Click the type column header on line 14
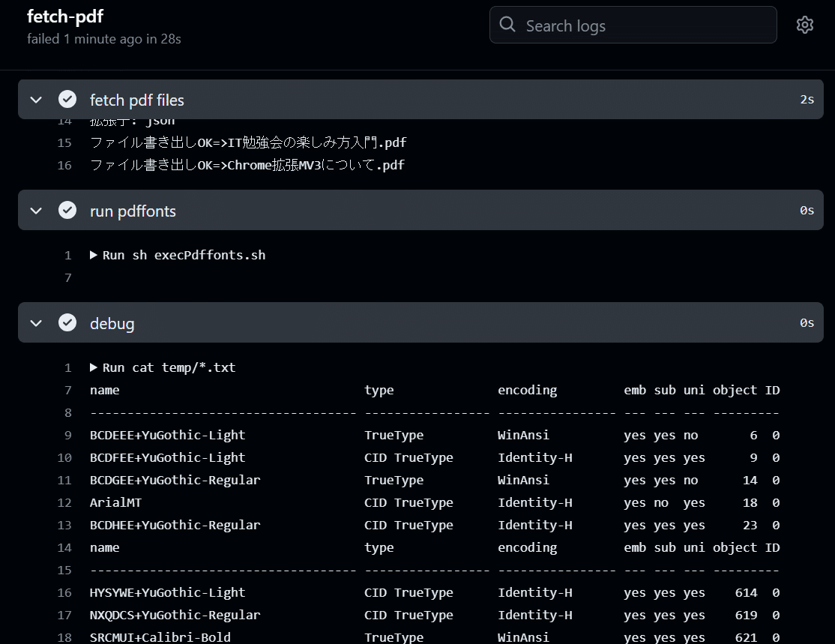The width and height of the screenshot is (835, 644). click(379, 548)
